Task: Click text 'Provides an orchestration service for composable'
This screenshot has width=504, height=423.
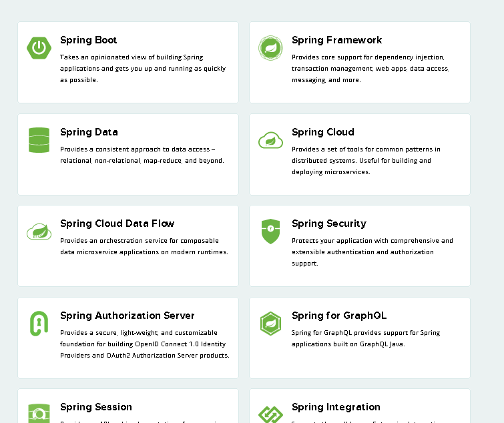Action: (x=140, y=241)
